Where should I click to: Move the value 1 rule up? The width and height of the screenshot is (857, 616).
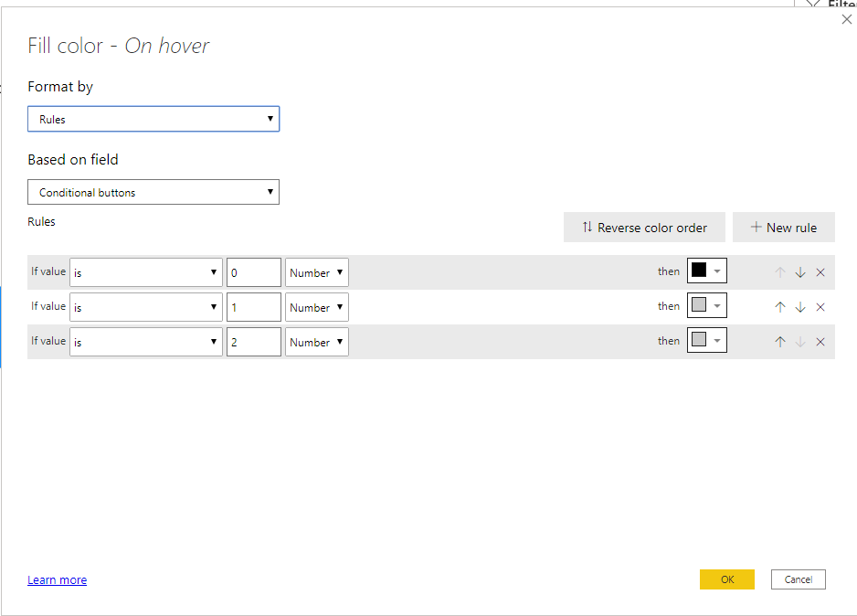780,307
